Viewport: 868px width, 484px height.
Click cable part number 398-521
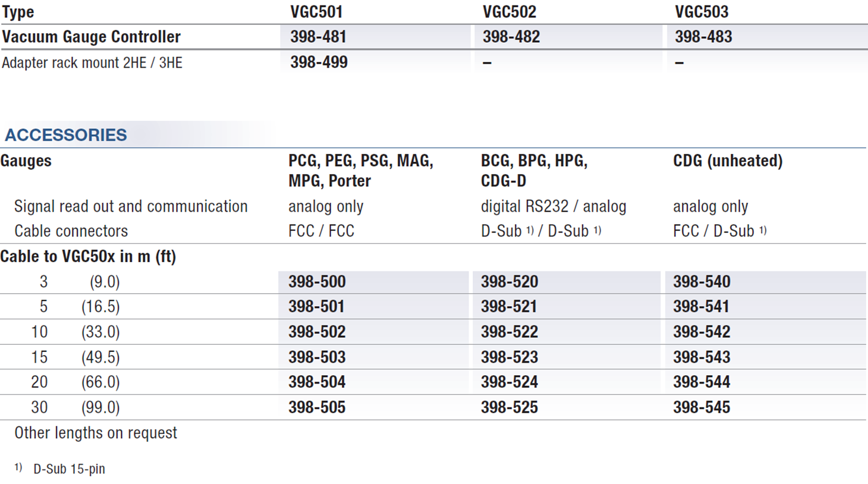[509, 307]
